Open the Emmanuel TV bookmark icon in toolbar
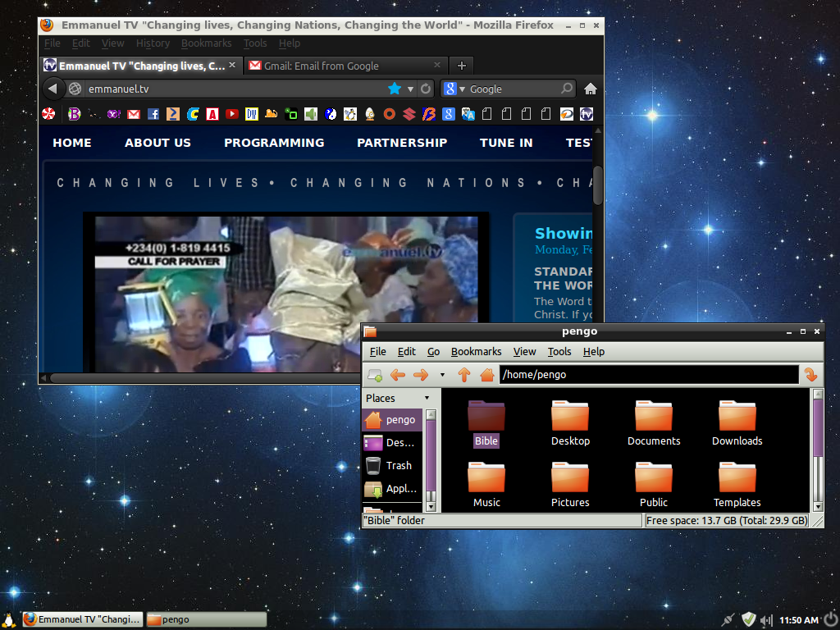The image size is (840, 630). (x=587, y=114)
